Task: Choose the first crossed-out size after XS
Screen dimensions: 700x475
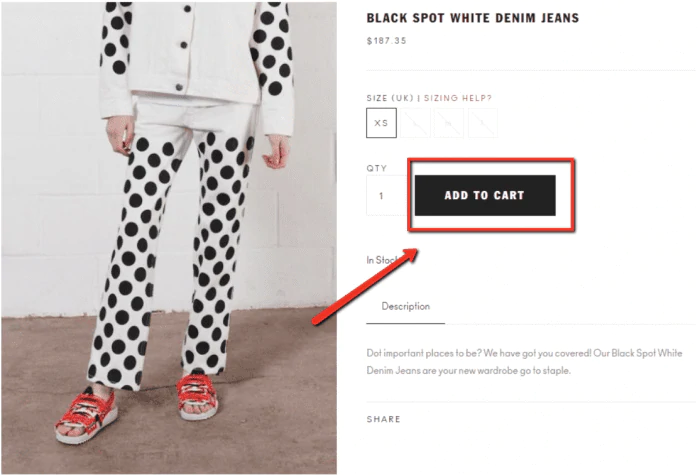Action: tap(415, 123)
